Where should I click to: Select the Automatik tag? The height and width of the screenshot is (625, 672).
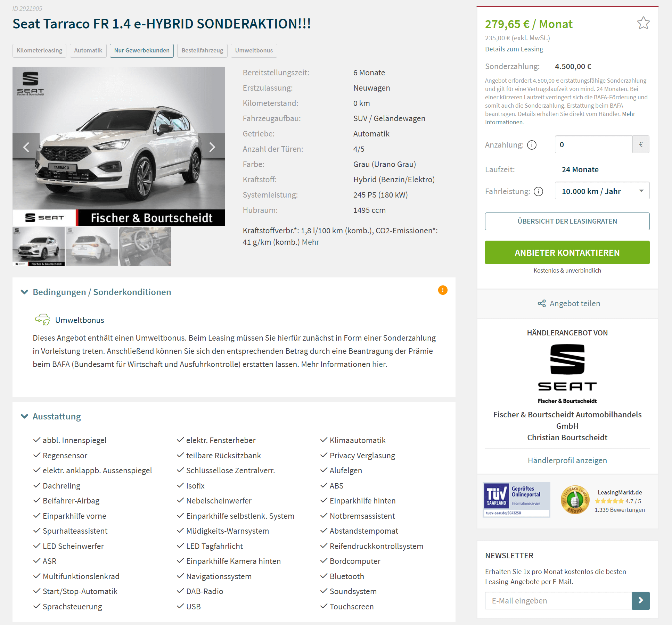[x=88, y=50]
